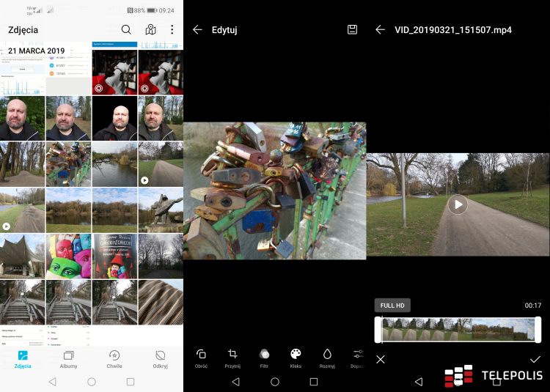Confirm video trim with checkmark
Viewport: 550px width, 392px height.
tap(535, 359)
